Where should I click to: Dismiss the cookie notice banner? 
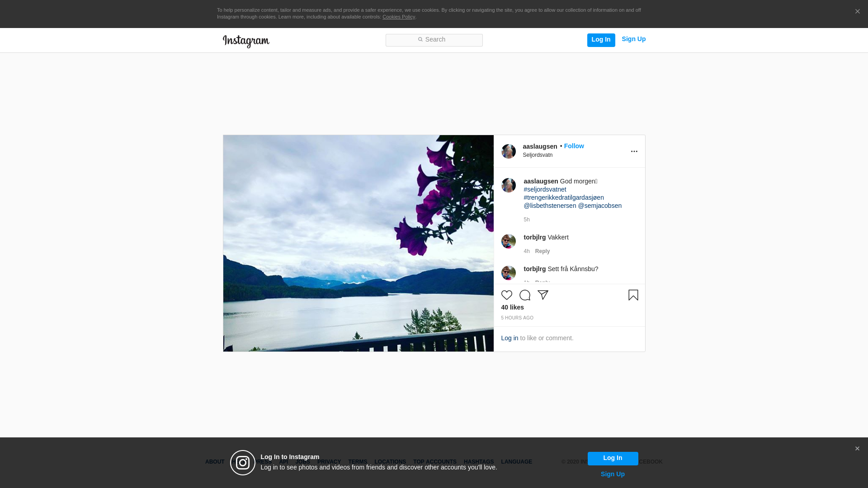(x=857, y=12)
